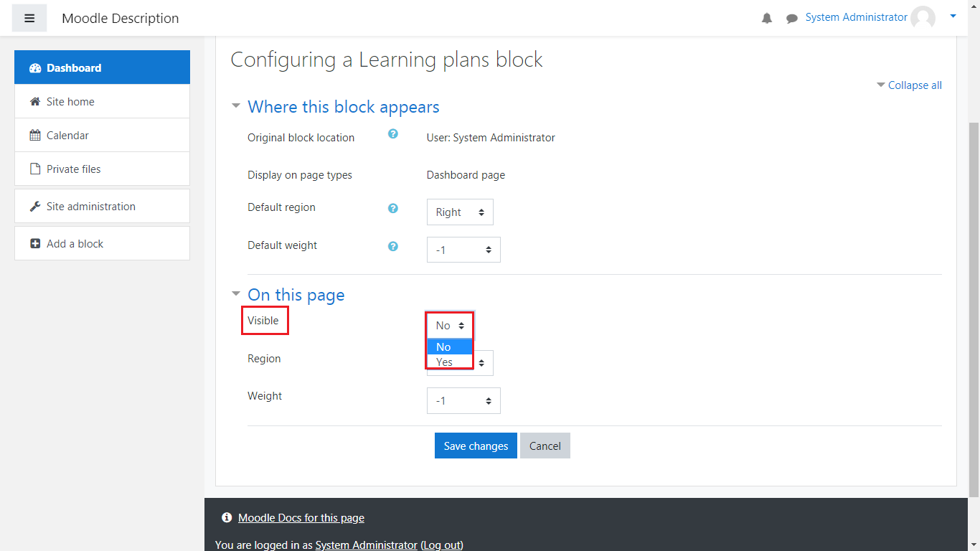Open the messages chat bubble icon
980x551 pixels.
pos(791,19)
